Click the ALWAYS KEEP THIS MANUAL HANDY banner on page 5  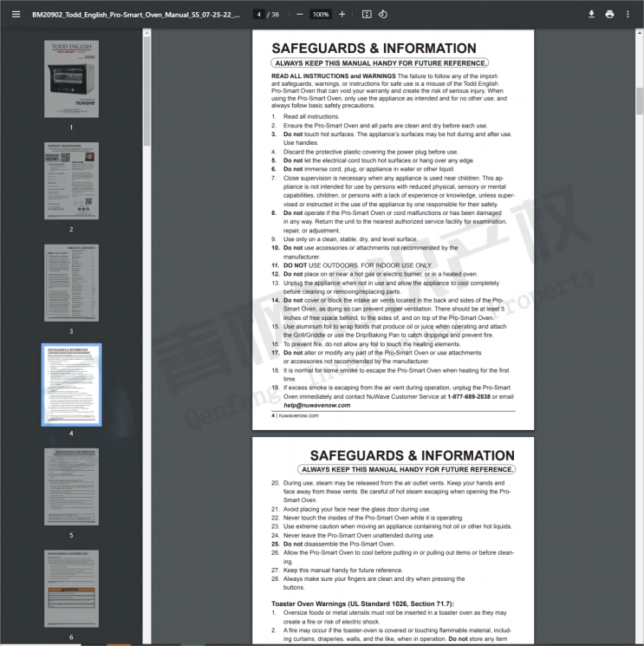[x=407, y=469]
